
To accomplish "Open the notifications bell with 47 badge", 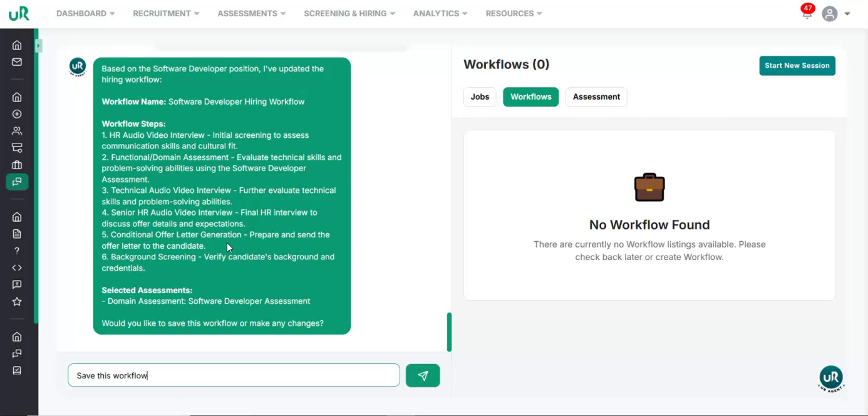I will (x=807, y=14).
